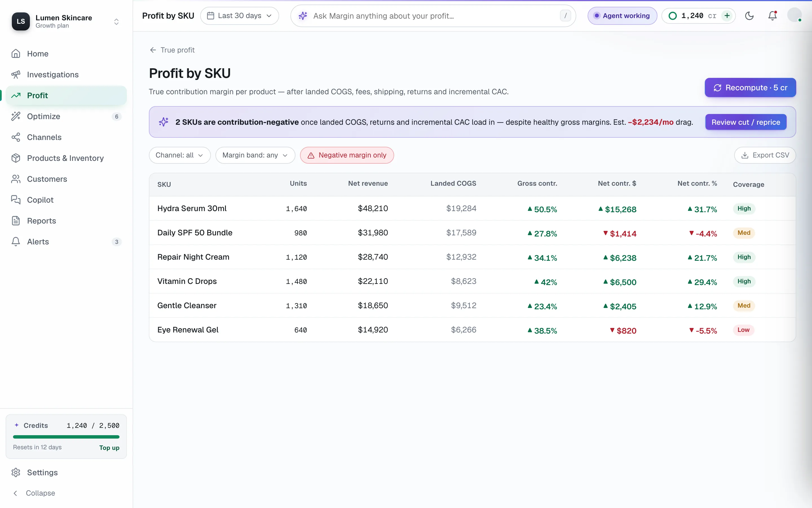
Task: Open the Vitamin C Drops row
Action: [472, 281]
